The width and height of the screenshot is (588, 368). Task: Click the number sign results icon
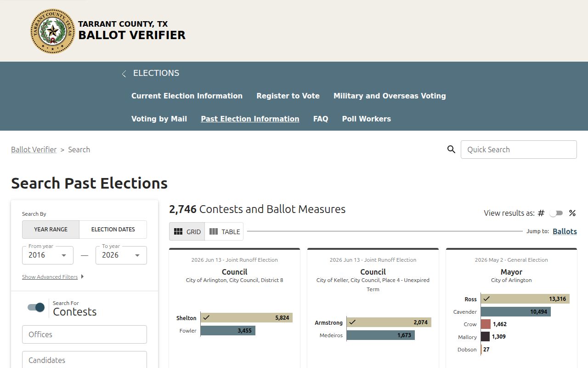click(x=541, y=213)
